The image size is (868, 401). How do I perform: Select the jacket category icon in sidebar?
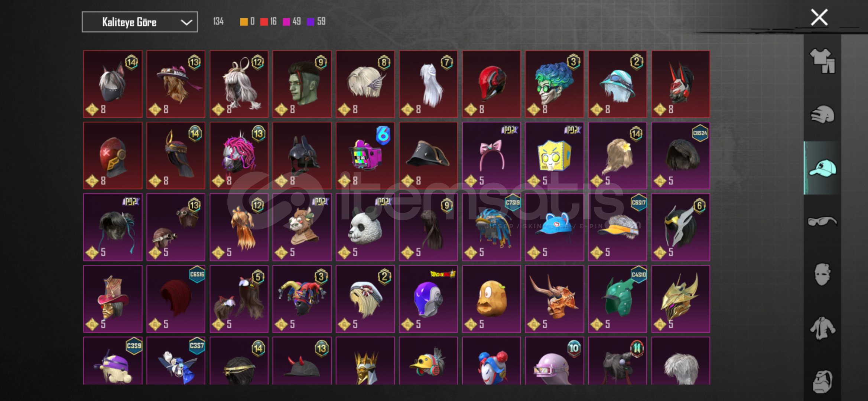822,328
